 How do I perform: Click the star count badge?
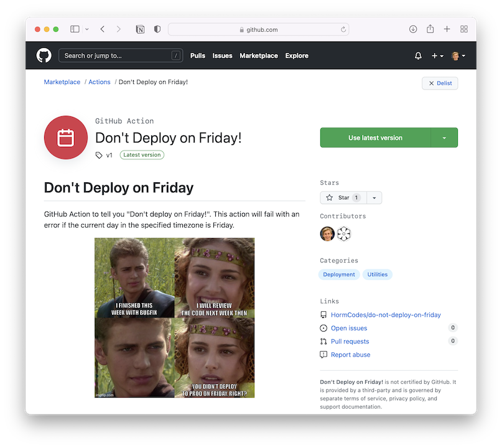point(356,198)
